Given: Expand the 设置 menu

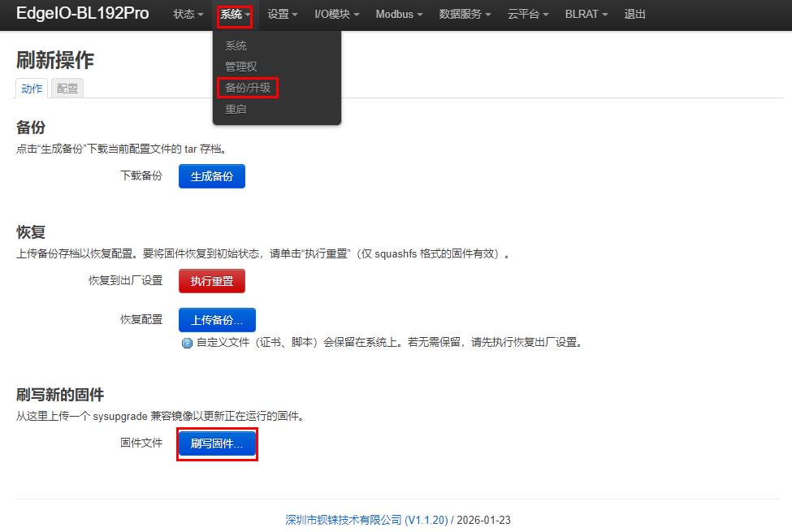Looking at the screenshot, I should coord(283,14).
